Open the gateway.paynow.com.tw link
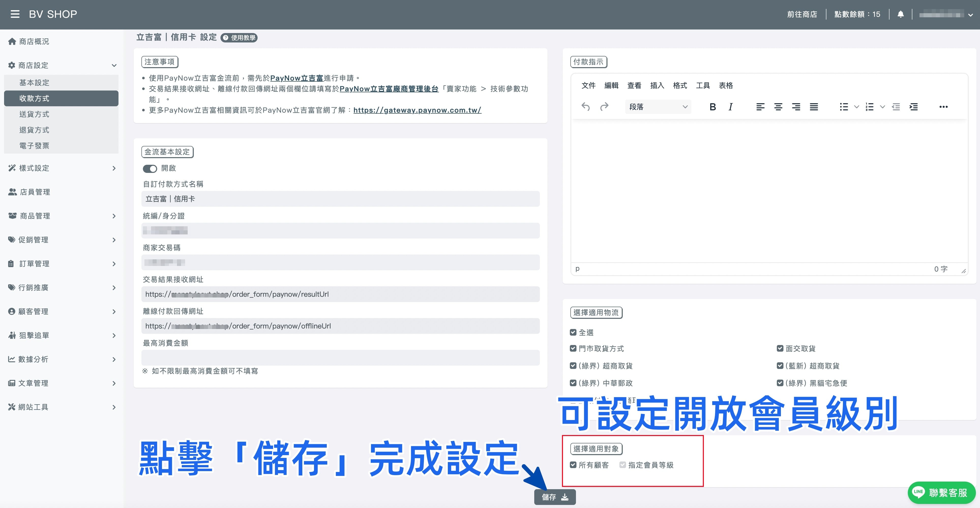The image size is (980, 508). click(417, 110)
